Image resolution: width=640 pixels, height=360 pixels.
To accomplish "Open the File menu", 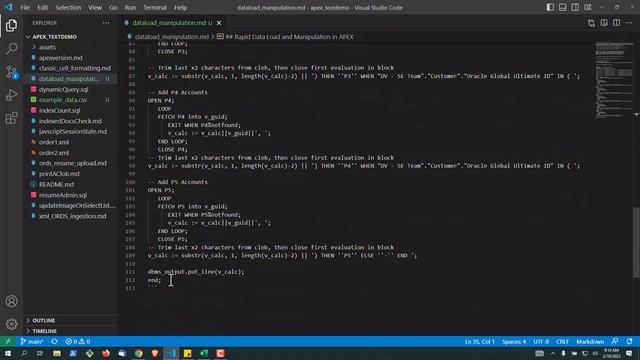I will 25,7.
